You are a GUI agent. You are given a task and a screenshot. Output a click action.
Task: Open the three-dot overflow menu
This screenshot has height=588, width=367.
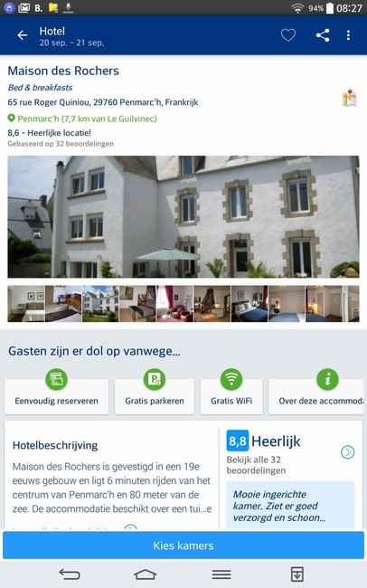(x=349, y=35)
